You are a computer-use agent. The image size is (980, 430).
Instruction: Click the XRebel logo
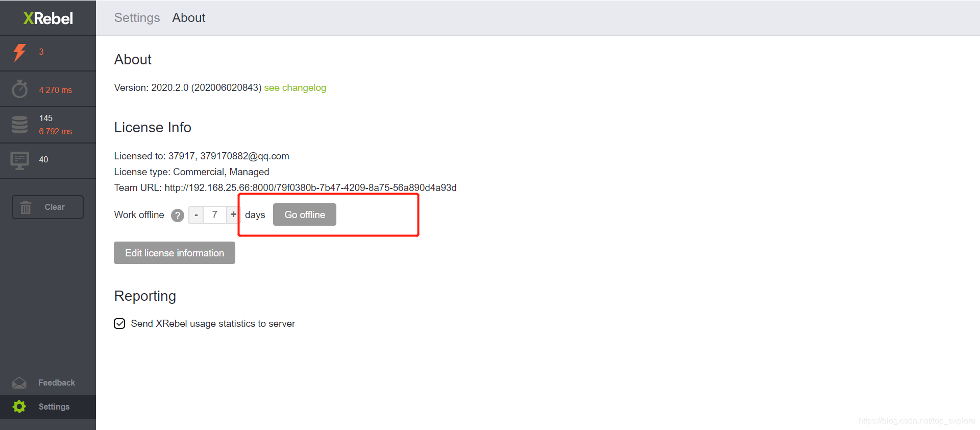pyautogui.click(x=48, y=18)
